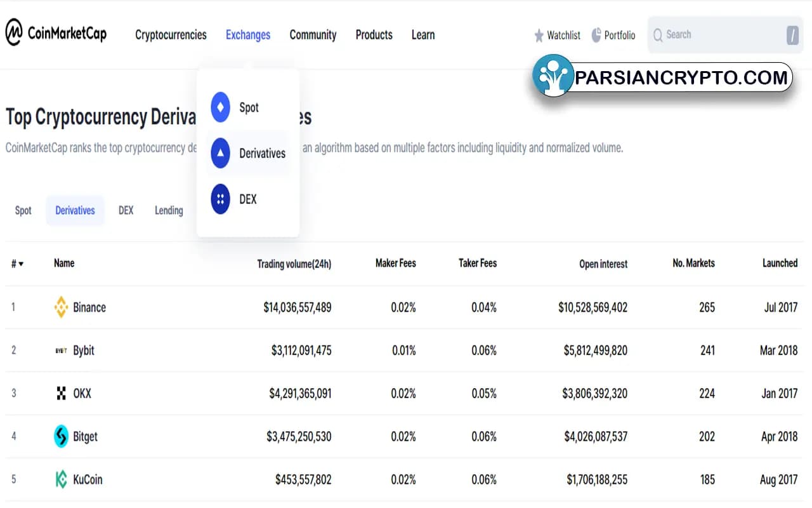Click the CoinMarketCap logo
Image resolution: width=812 pixels, height=508 pixels.
56,32
